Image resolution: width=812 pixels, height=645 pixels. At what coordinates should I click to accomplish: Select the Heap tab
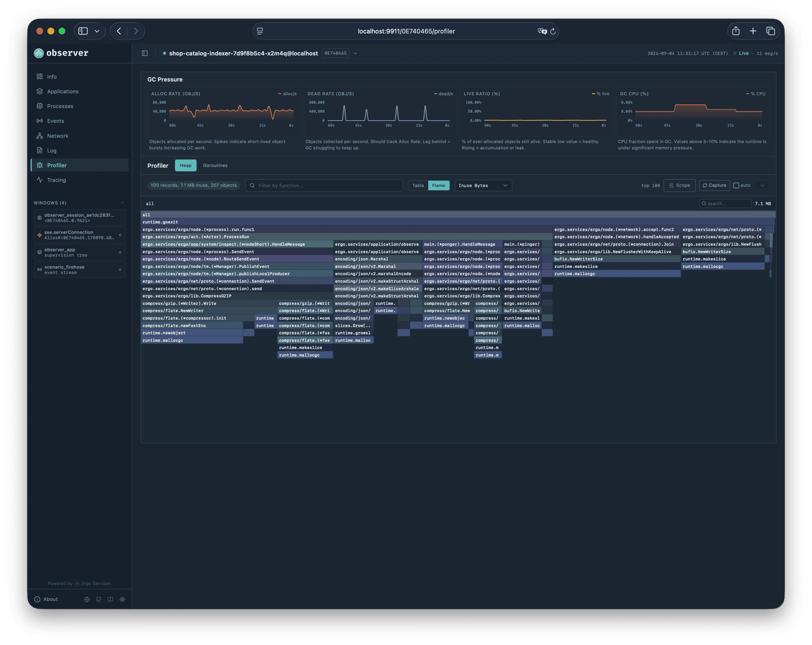186,165
